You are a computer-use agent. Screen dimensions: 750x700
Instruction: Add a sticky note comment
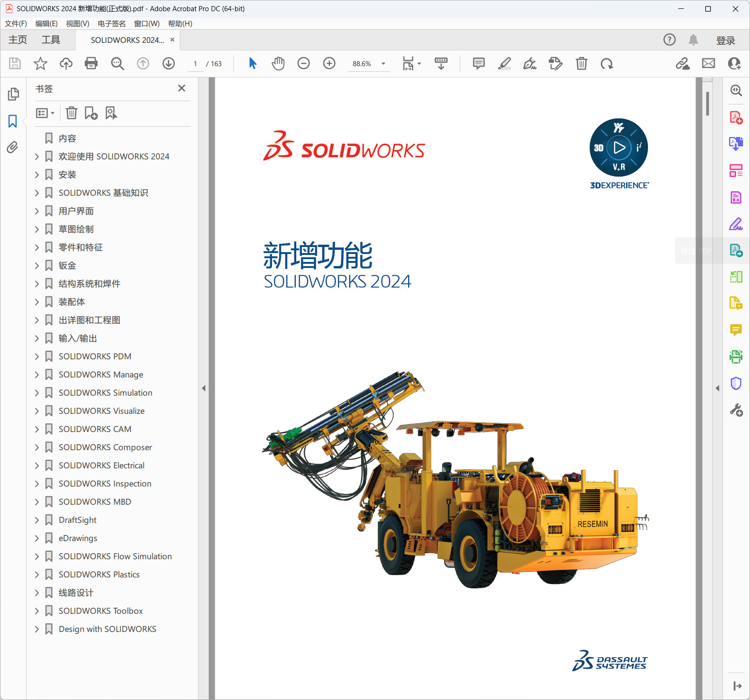pyautogui.click(x=479, y=63)
